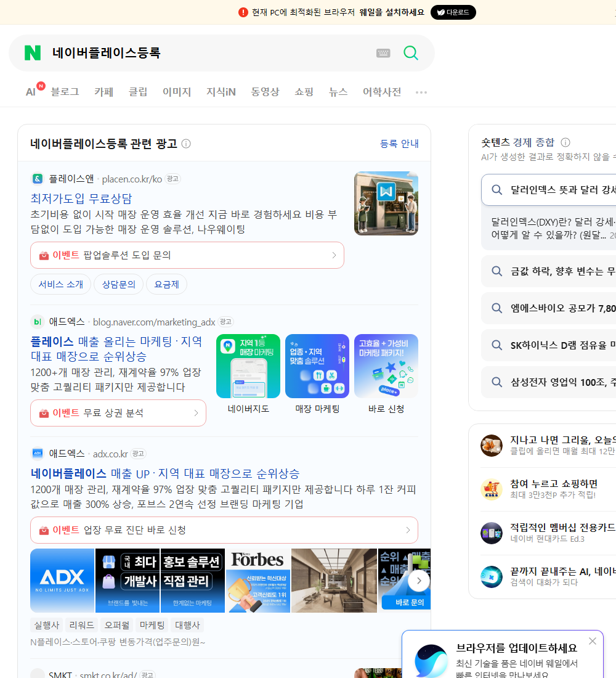616x678 pixels.
Task: Click the bl blog favicon next to 애드엑스
Action: tap(38, 322)
